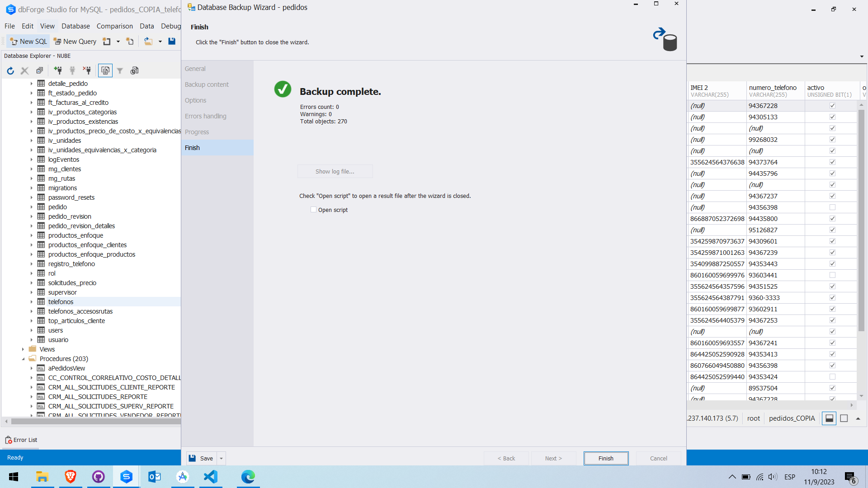Expand the telefonos table node
868x488 pixels.
click(32, 302)
